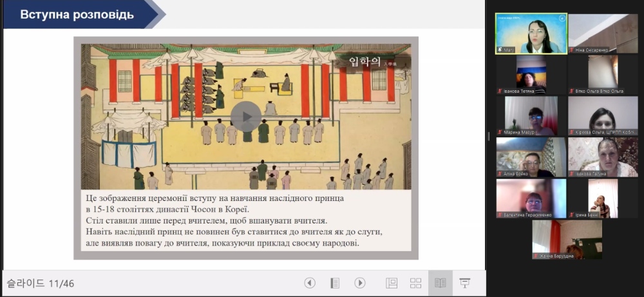Select Валентина Герасименко's video tile
The height and width of the screenshot is (297, 644).
tap(531, 198)
